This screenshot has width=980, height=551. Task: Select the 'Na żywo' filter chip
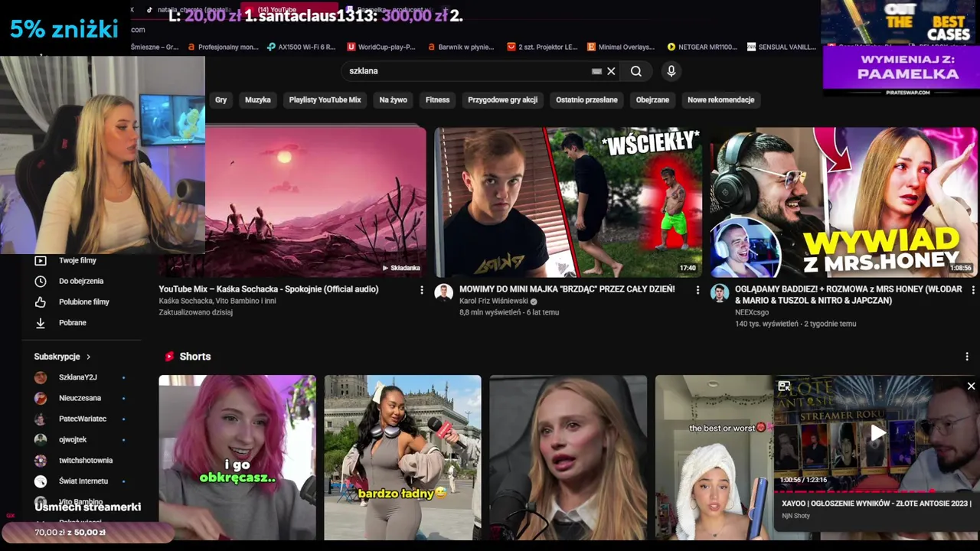394,99
